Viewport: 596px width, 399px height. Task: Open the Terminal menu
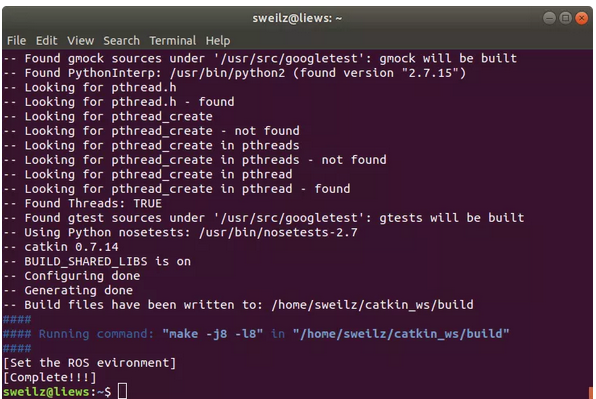pos(173,40)
